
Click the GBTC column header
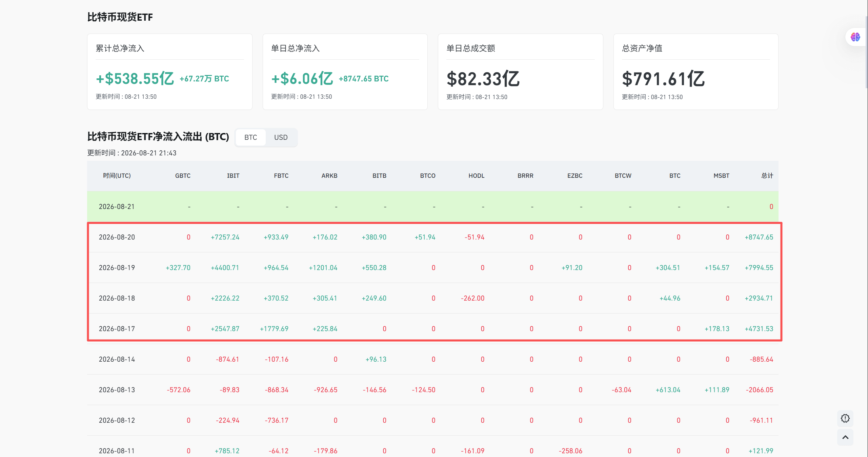(183, 176)
